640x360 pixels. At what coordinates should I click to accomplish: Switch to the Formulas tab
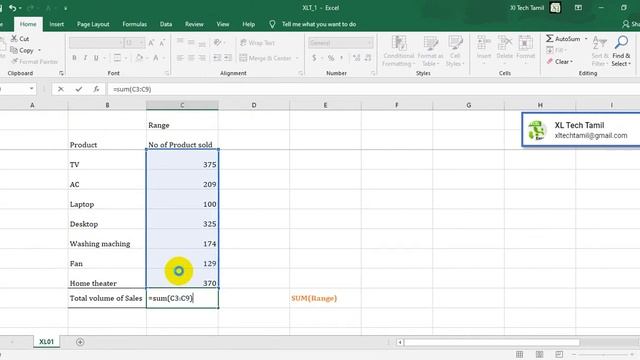pos(134,24)
